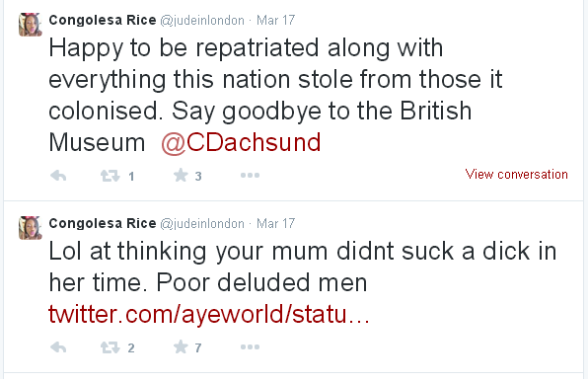This screenshot has height=382, width=588.
Task: Open more options on British Museum tweet
Action: (251, 176)
